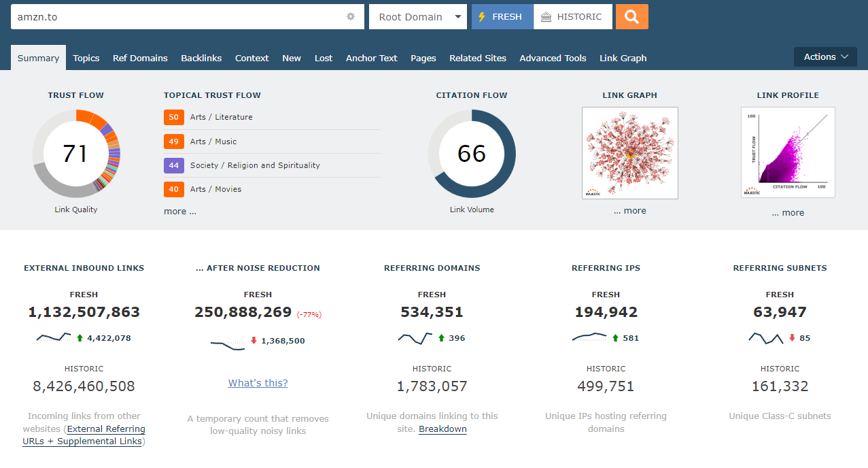Click Society / Religion and Spirituality topic
The width and height of the screenshot is (868, 468).
point(255,165)
